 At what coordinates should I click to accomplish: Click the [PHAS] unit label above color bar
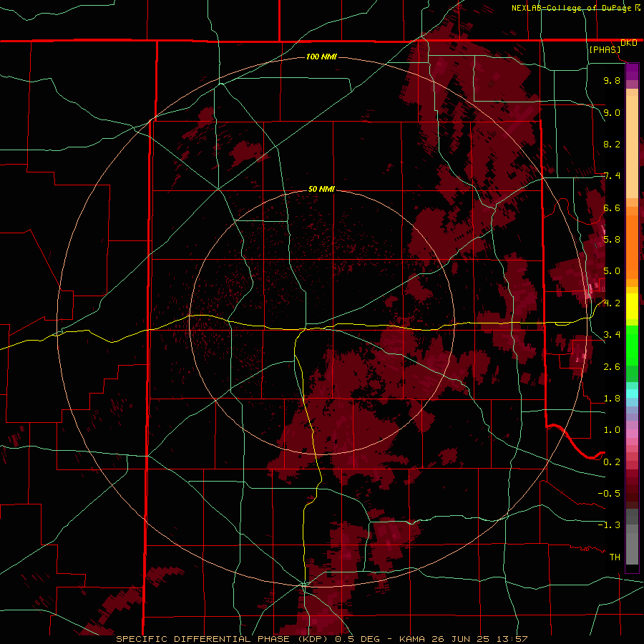coord(605,49)
